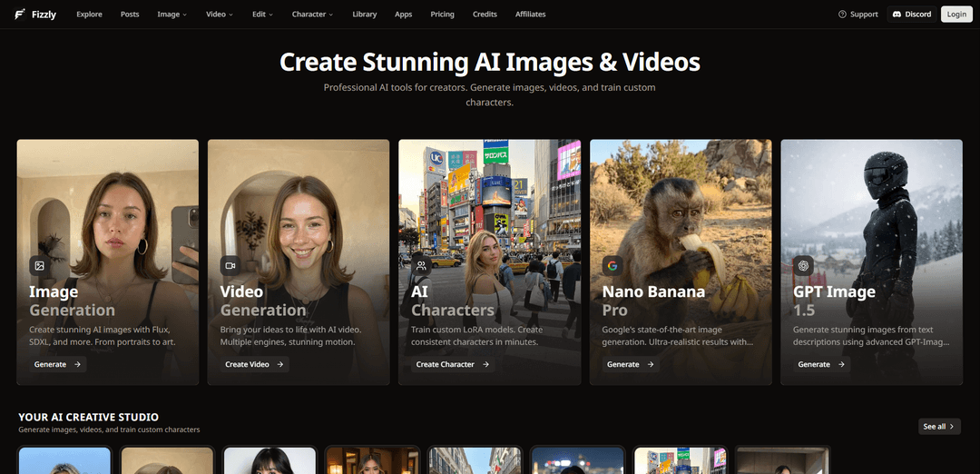Click the Fizzly logo icon
The image size is (980, 474).
19,15
